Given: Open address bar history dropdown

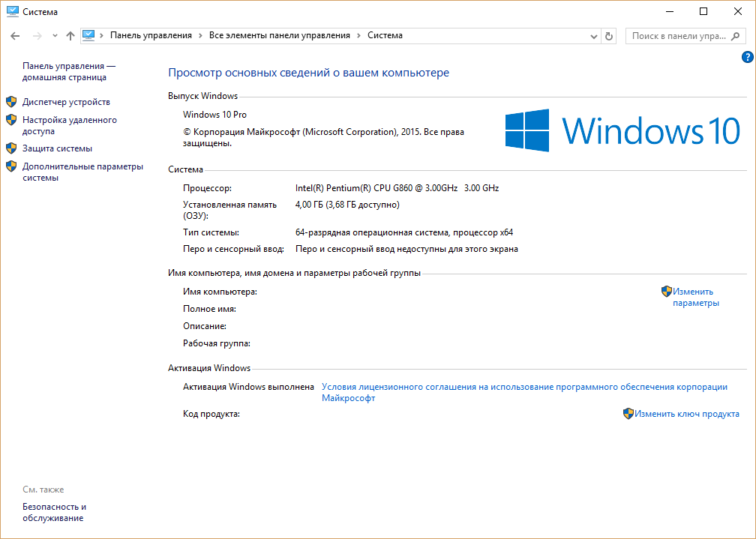Looking at the screenshot, I should (x=594, y=36).
